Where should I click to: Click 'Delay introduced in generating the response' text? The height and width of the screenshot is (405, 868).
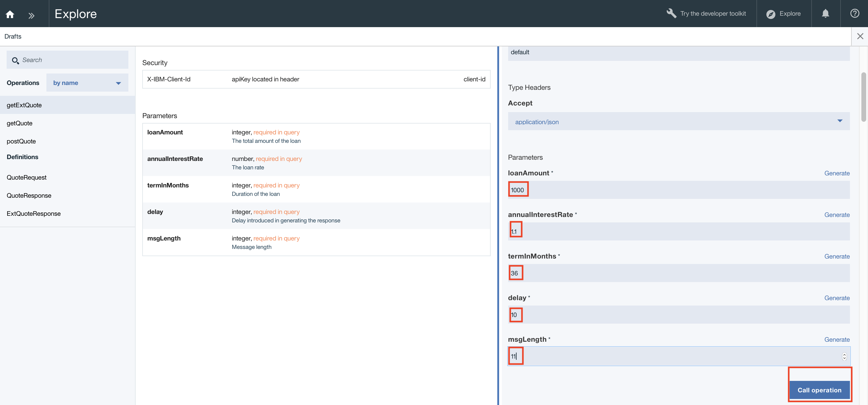tap(286, 220)
